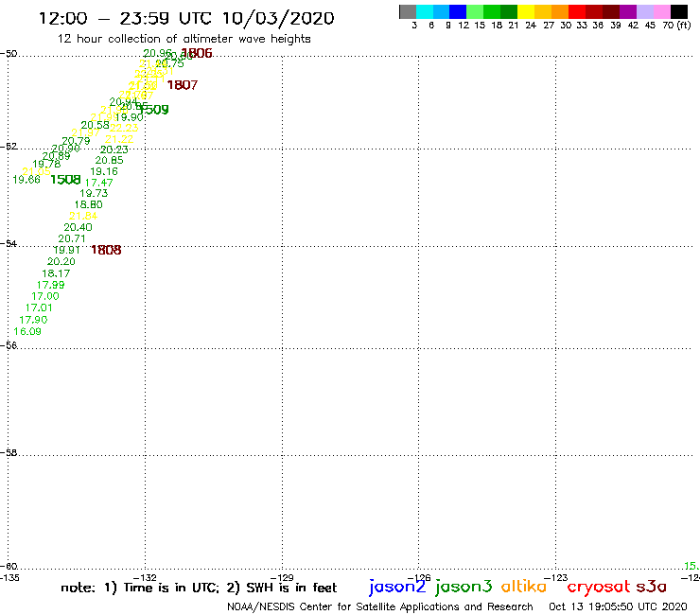Viewport: 700px width, 615px height.
Task: Click the -132 longitude axis label
Action: coord(145,578)
